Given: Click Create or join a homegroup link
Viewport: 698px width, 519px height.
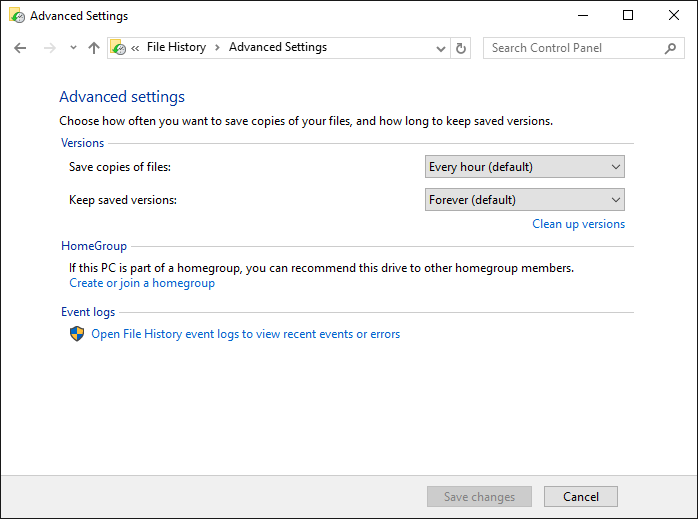Looking at the screenshot, I should tap(142, 283).
